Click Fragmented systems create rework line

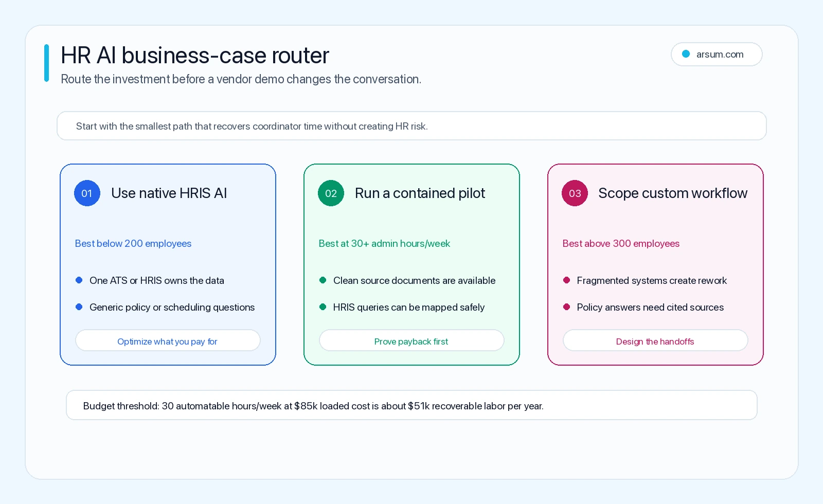(652, 280)
